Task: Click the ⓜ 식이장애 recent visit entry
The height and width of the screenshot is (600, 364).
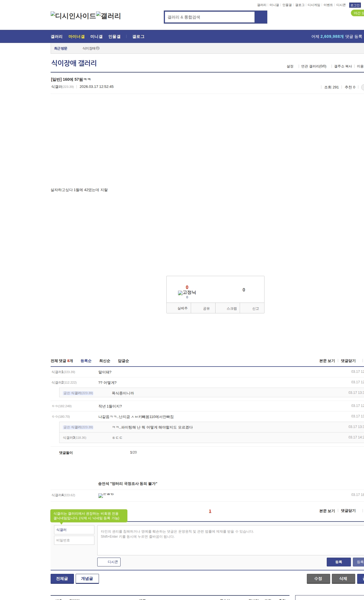Action: 91,48
